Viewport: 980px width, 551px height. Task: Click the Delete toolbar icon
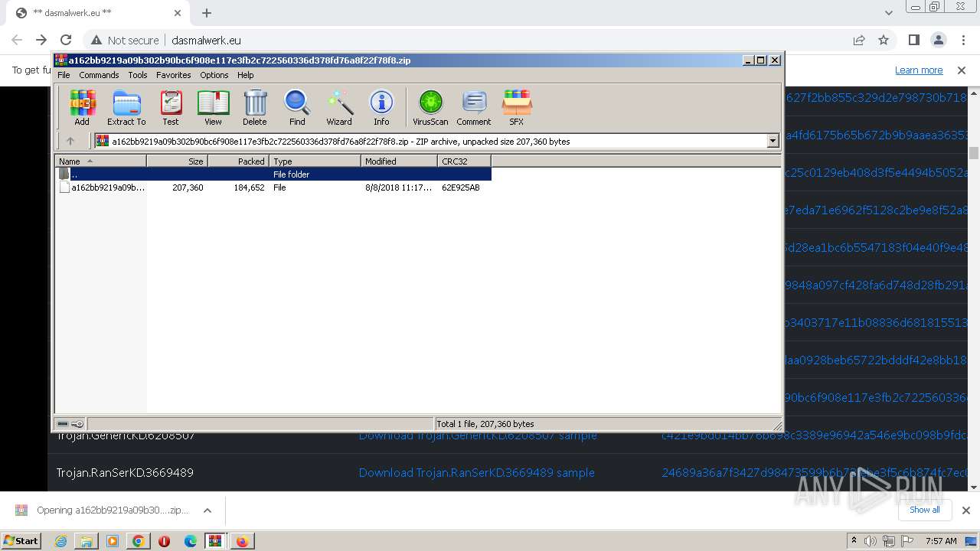tap(255, 107)
